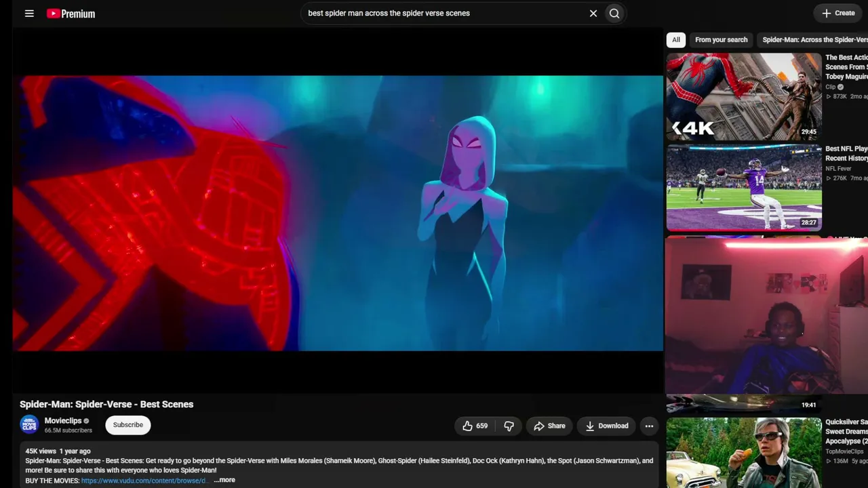Select the From your search chip
The width and height of the screenshot is (868, 488).
(721, 40)
